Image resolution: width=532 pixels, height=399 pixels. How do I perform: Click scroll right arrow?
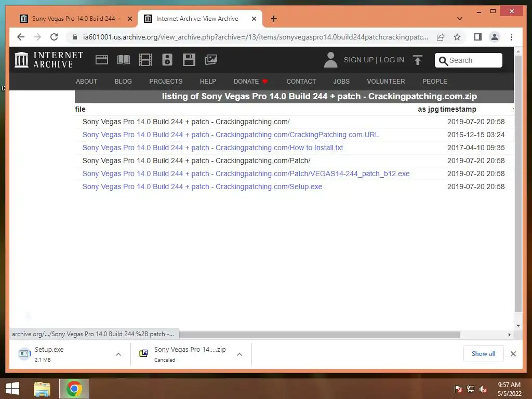(509, 335)
